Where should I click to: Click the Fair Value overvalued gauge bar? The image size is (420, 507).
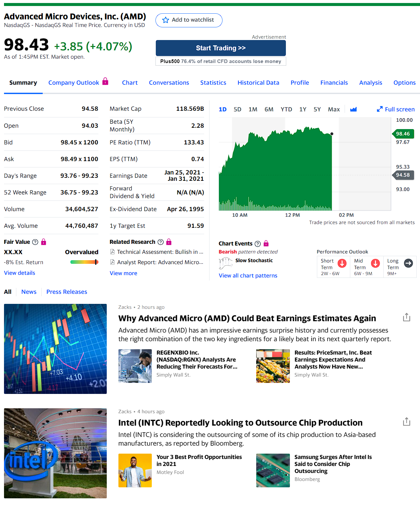84,262
